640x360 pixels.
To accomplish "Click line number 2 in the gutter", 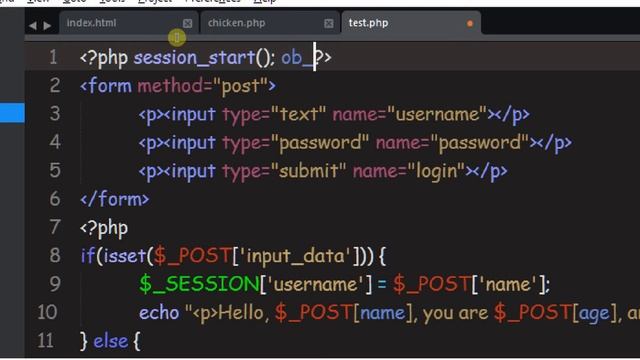I will point(55,86).
